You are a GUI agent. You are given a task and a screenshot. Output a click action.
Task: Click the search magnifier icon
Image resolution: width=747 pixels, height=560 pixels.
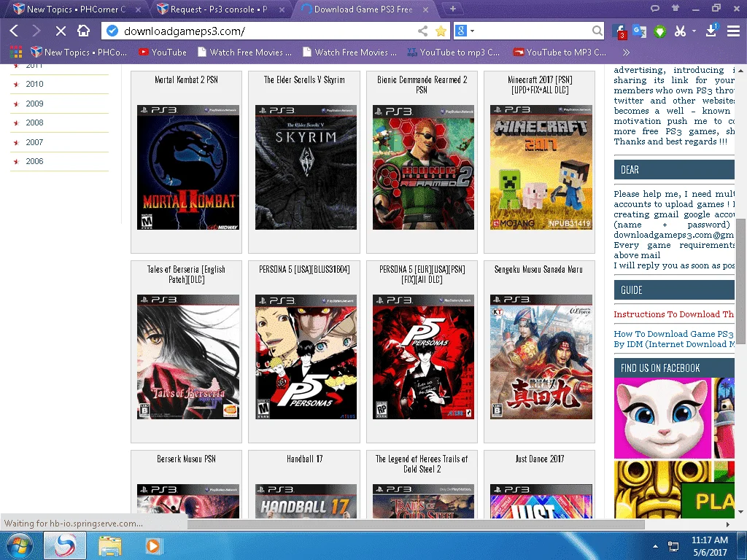point(597,31)
